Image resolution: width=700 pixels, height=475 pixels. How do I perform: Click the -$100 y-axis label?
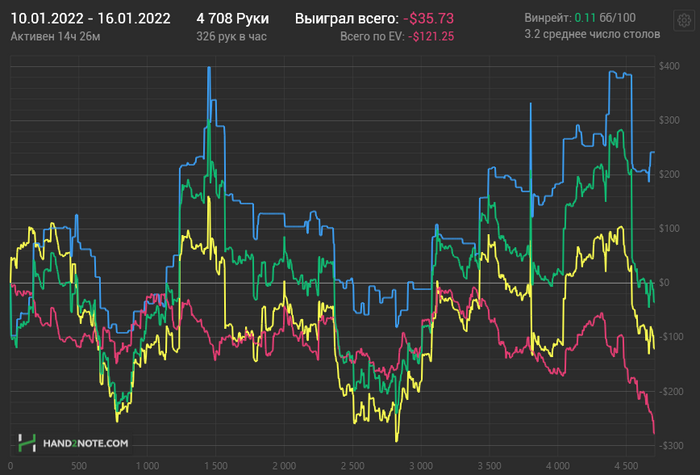[669, 337]
